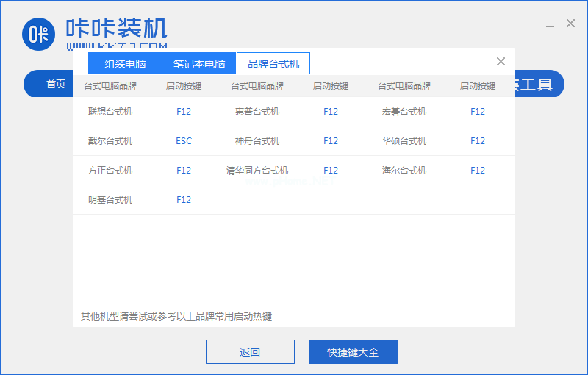The width and height of the screenshot is (588, 375).
Task: Select the 品牌台式机 tab
Action: pyautogui.click(x=273, y=64)
